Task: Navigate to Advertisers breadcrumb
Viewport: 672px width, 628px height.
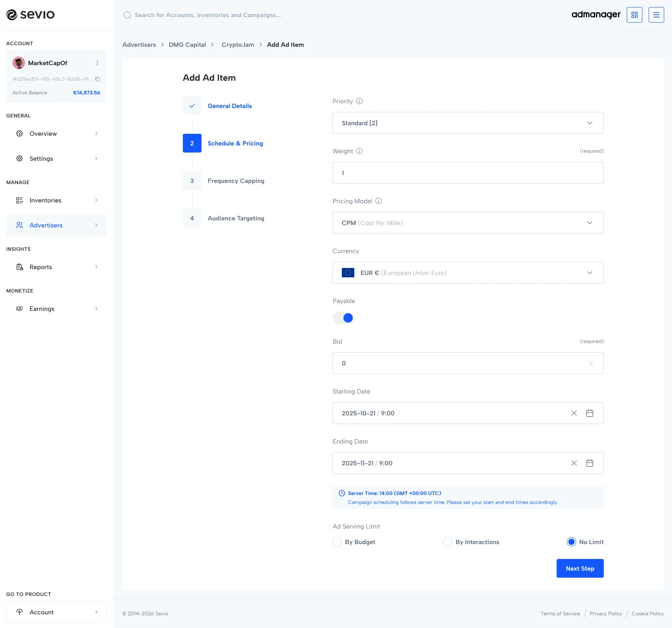Action: pyautogui.click(x=139, y=44)
